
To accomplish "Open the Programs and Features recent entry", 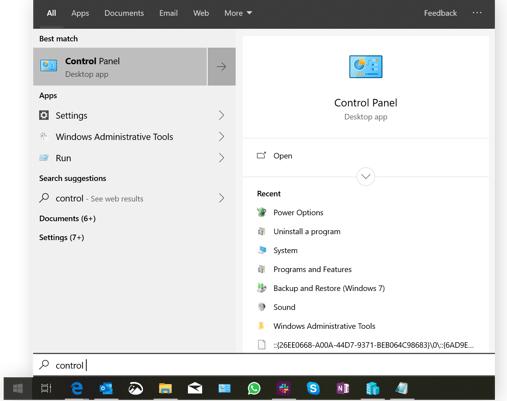I will click(312, 269).
